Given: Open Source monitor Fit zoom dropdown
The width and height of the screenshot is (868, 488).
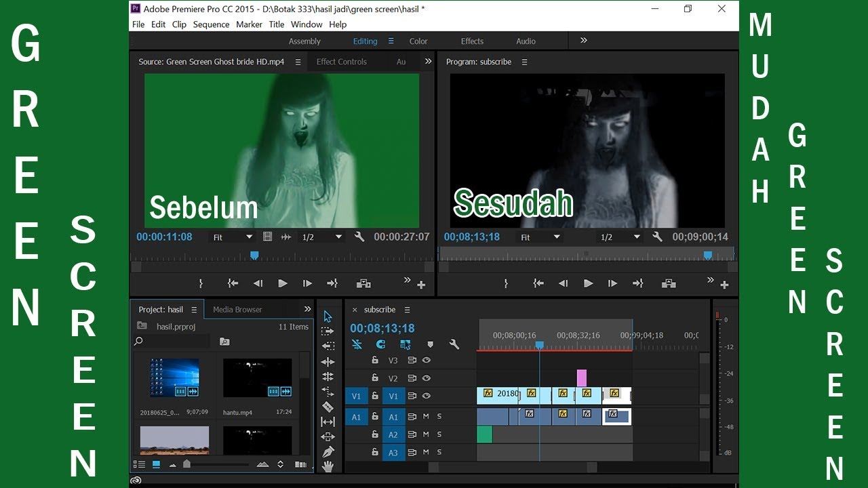Looking at the screenshot, I should [x=233, y=237].
